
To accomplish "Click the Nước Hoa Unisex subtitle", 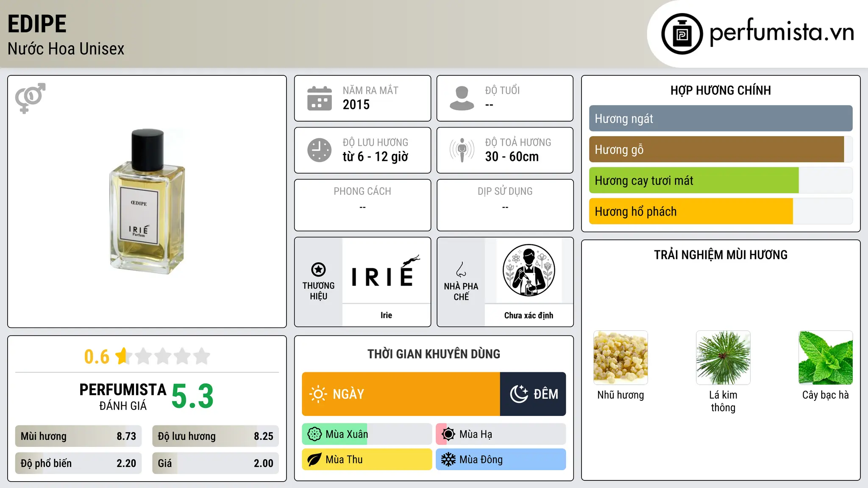I will pos(66,49).
